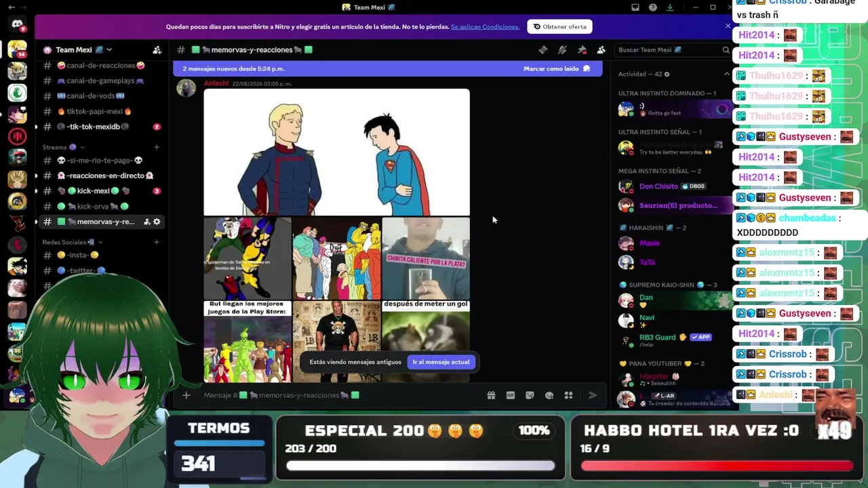Open -si-me-rio-te-pago- channel
Viewport: 868px width, 488px height.
pyautogui.click(x=100, y=161)
